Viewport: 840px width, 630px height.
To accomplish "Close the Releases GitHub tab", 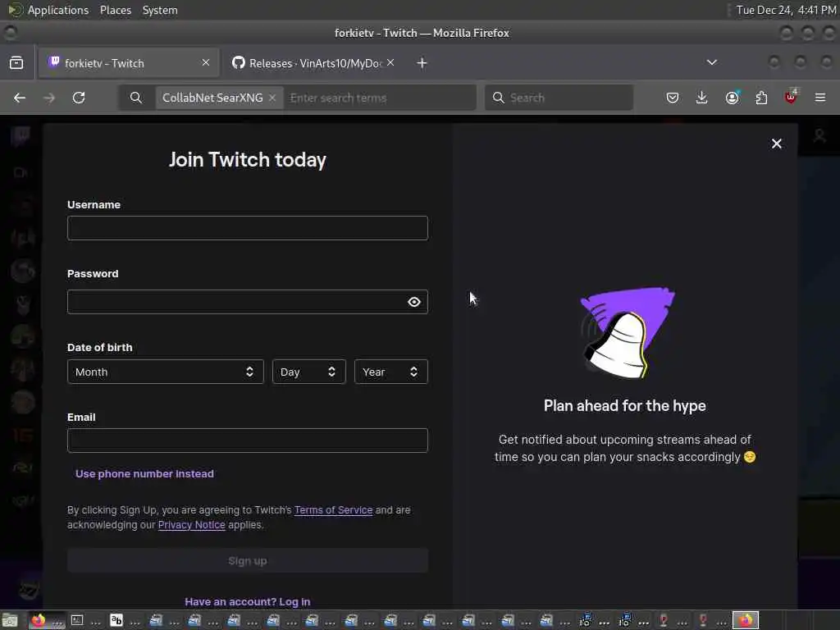I will tap(390, 62).
